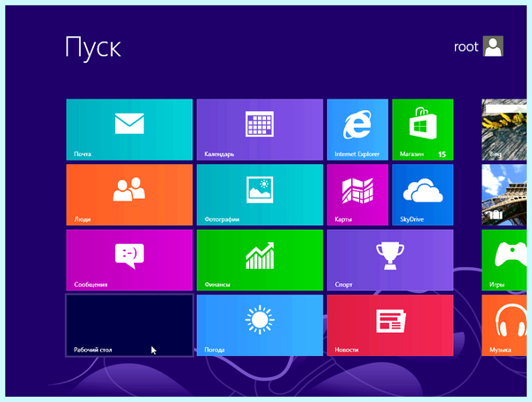Click the store badge number 15
The image size is (532, 402).
pyautogui.click(x=442, y=154)
